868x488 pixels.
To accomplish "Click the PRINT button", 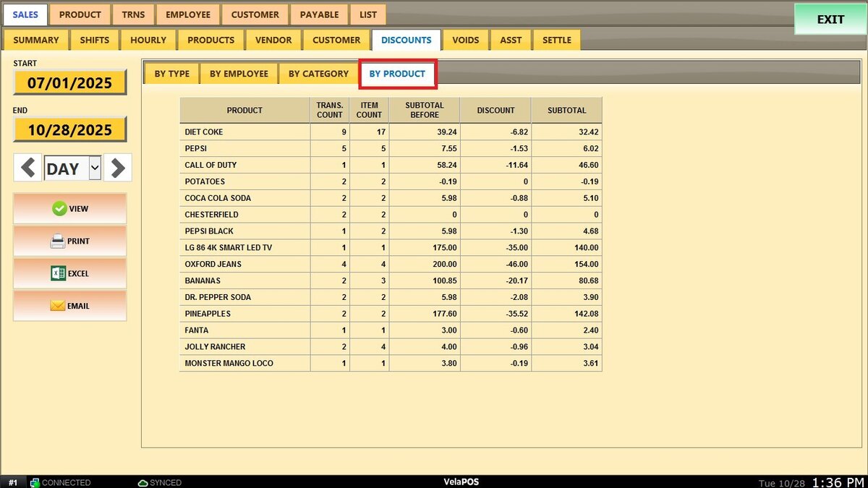I will (69, 241).
